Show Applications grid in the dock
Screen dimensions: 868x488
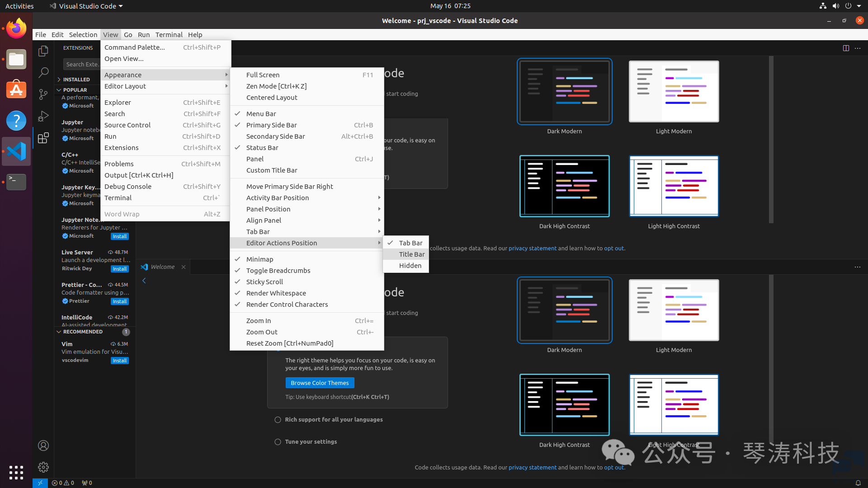(x=16, y=473)
